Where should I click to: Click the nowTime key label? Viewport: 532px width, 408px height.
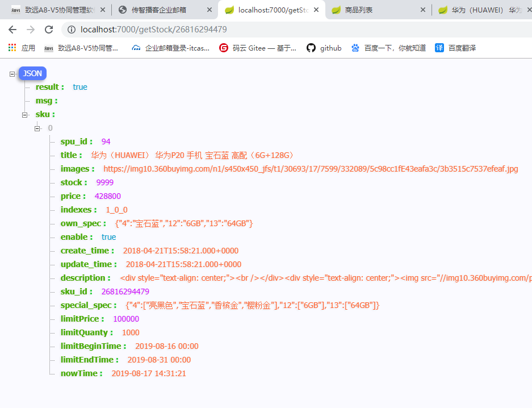81,373
